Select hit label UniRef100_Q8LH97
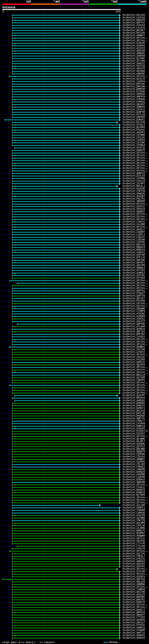 pos(134,104)
